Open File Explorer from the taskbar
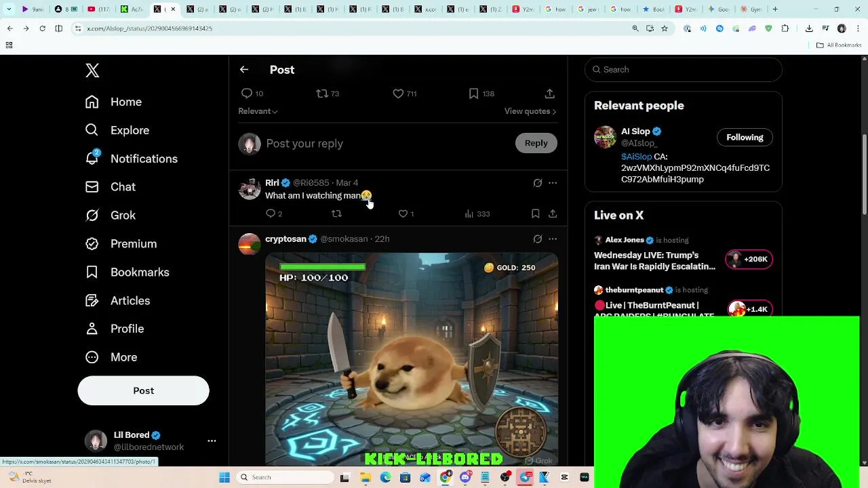Image resolution: width=868 pixels, height=488 pixels. click(366, 477)
